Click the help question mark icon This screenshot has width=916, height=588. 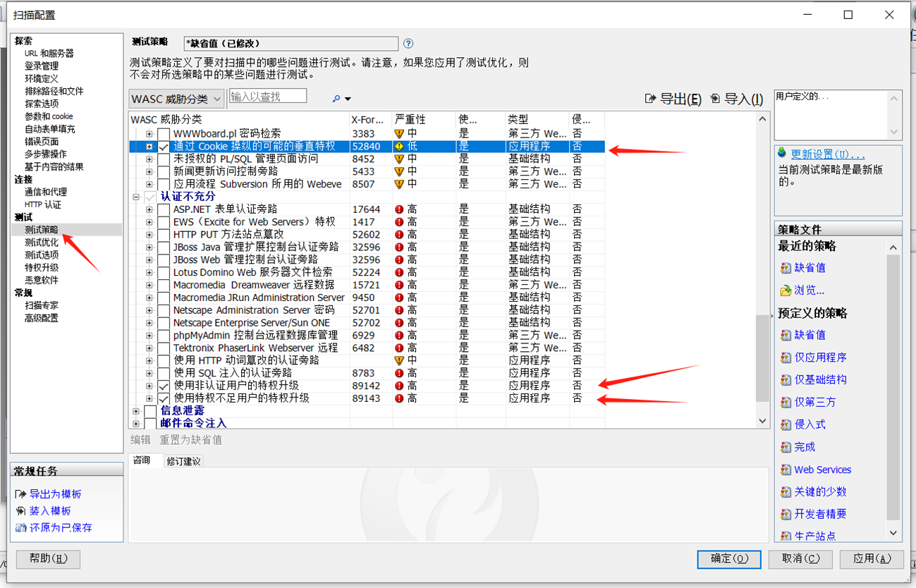pos(408,44)
